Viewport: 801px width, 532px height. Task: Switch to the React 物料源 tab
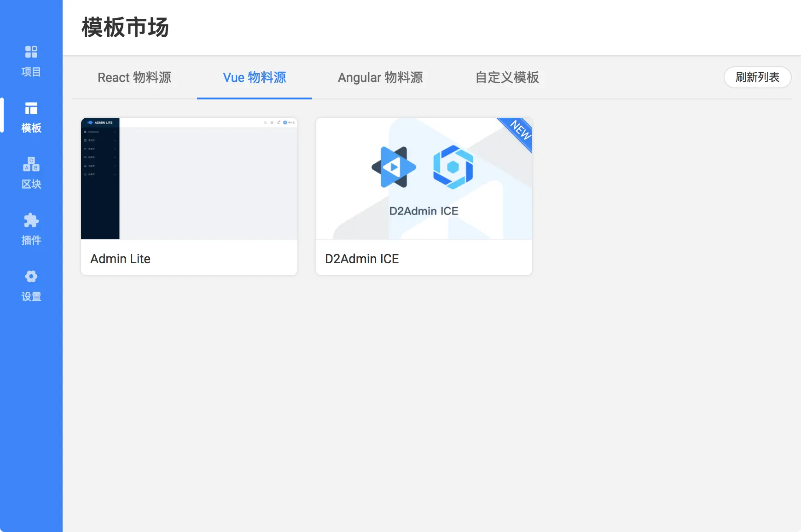tap(134, 77)
